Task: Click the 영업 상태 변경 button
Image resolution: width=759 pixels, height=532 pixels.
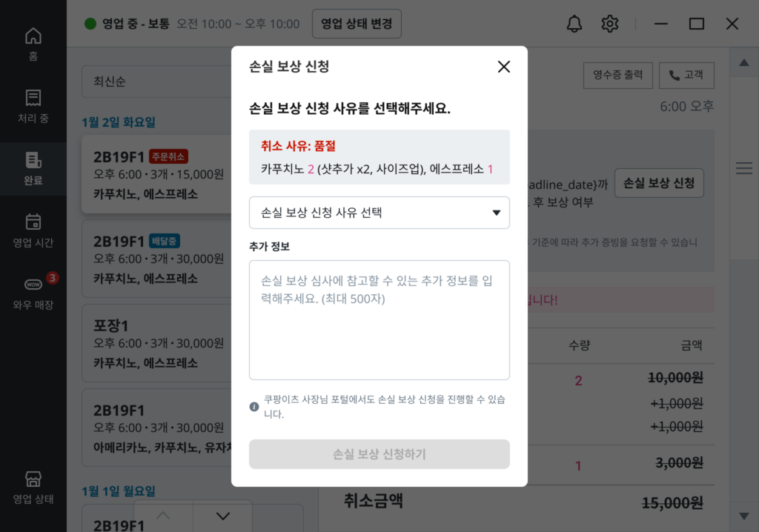Action: 357,24
